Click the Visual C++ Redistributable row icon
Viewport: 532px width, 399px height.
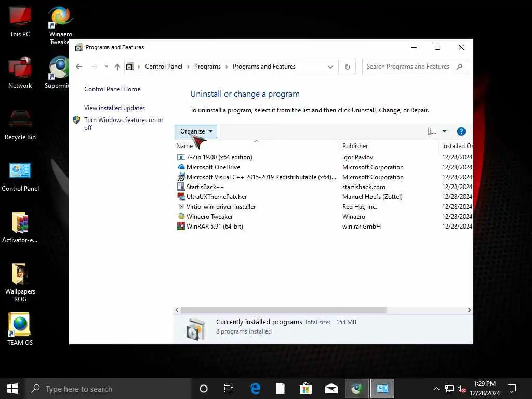pos(181,177)
